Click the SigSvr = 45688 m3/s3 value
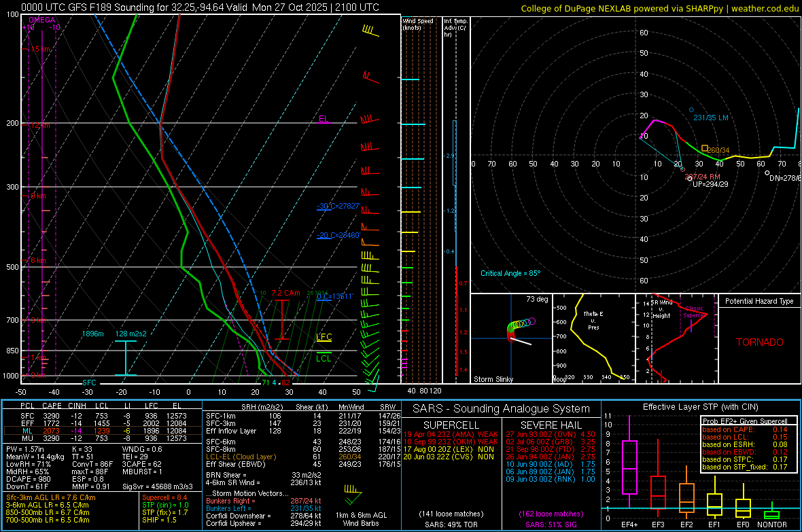 click(158, 486)
